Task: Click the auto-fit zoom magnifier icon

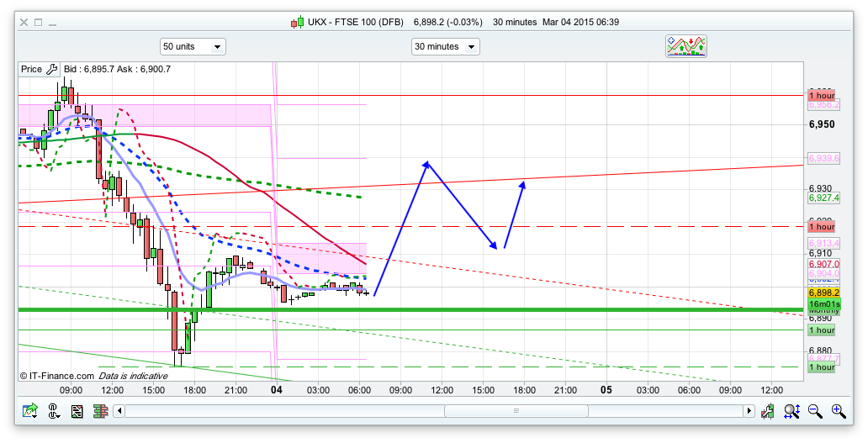Action: coord(791,411)
